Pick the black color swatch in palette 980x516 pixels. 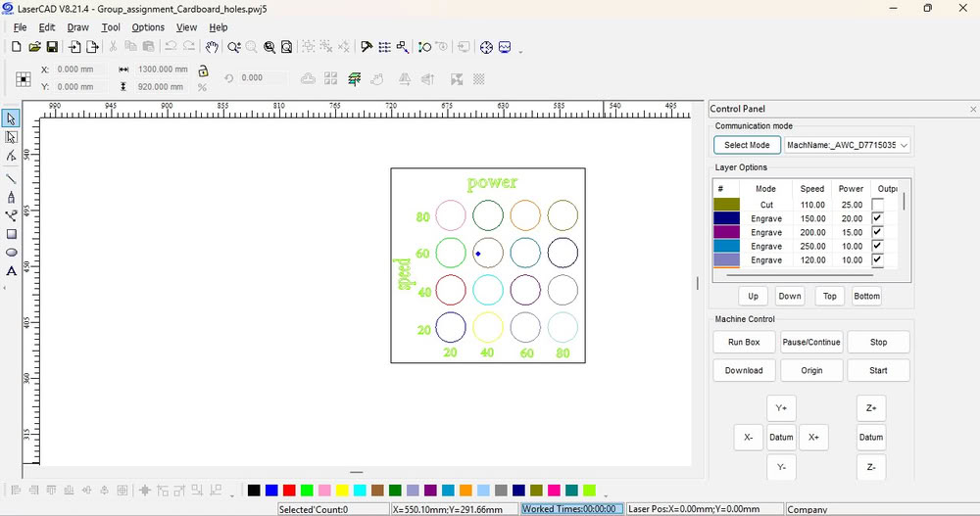pyautogui.click(x=254, y=491)
